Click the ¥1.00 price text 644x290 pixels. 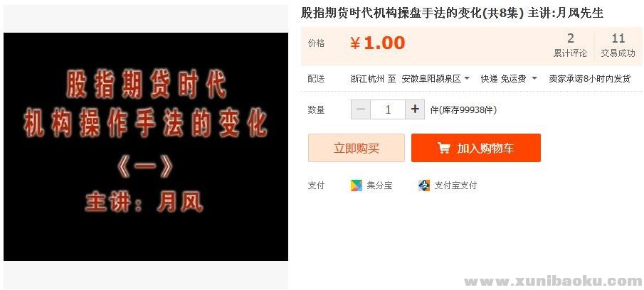[x=377, y=43]
